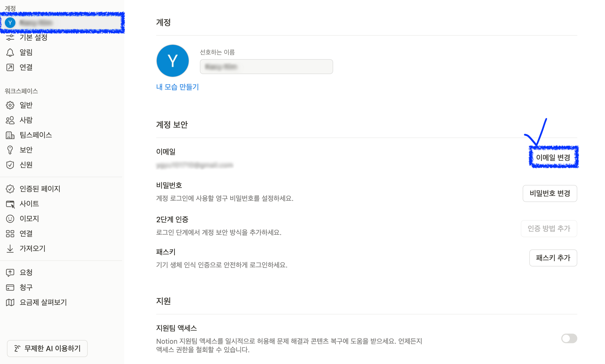The image size is (605, 364).
Task: Go to 청구 billing section
Action: 26,288
